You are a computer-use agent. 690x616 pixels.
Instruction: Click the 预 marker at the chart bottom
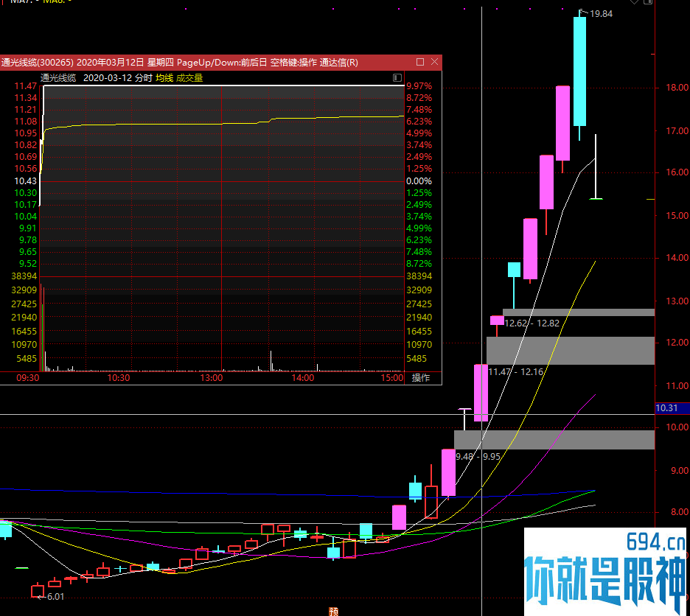tap(333, 612)
